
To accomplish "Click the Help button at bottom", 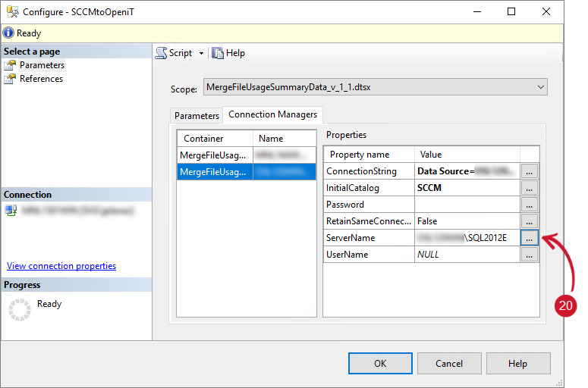I will 518,363.
